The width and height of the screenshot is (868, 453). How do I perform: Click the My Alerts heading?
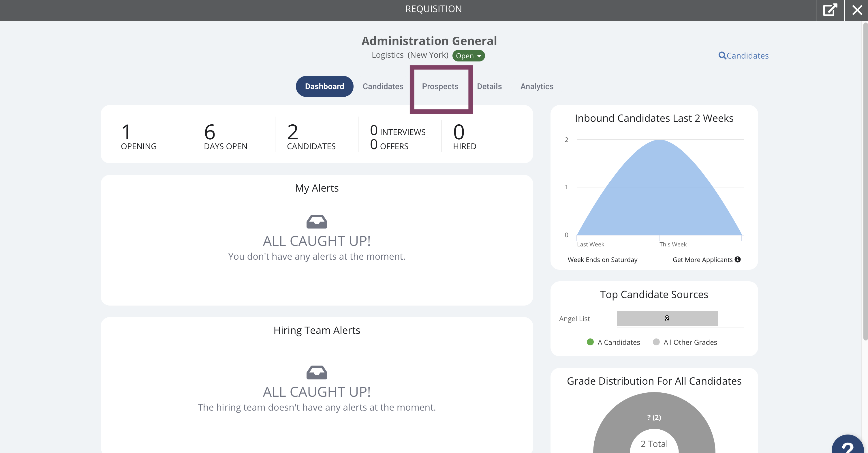point(317,188)
